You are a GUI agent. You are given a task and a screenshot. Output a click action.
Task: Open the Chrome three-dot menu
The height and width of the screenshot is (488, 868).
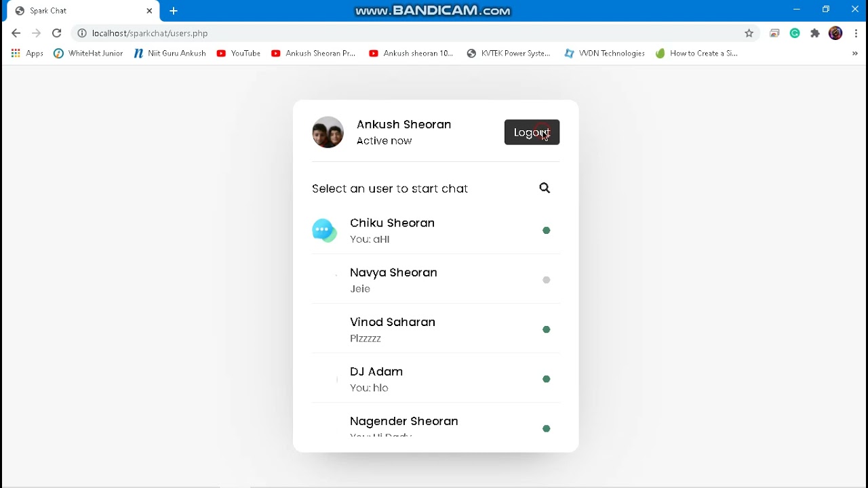[856, 33]
